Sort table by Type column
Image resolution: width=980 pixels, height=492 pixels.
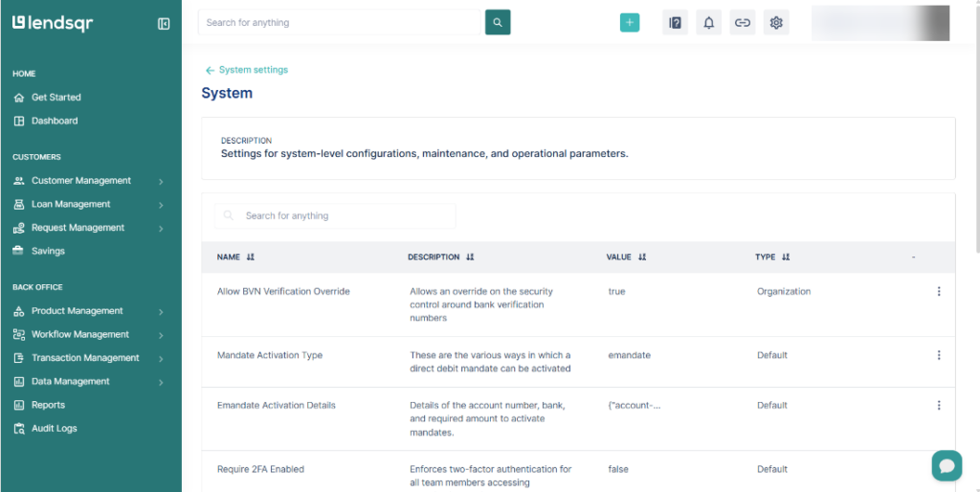click(786, 257)
